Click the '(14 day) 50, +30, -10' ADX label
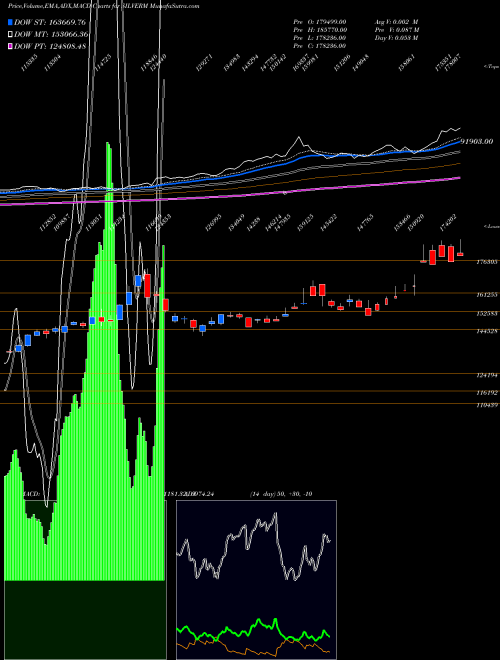 [x=281, y=494]
